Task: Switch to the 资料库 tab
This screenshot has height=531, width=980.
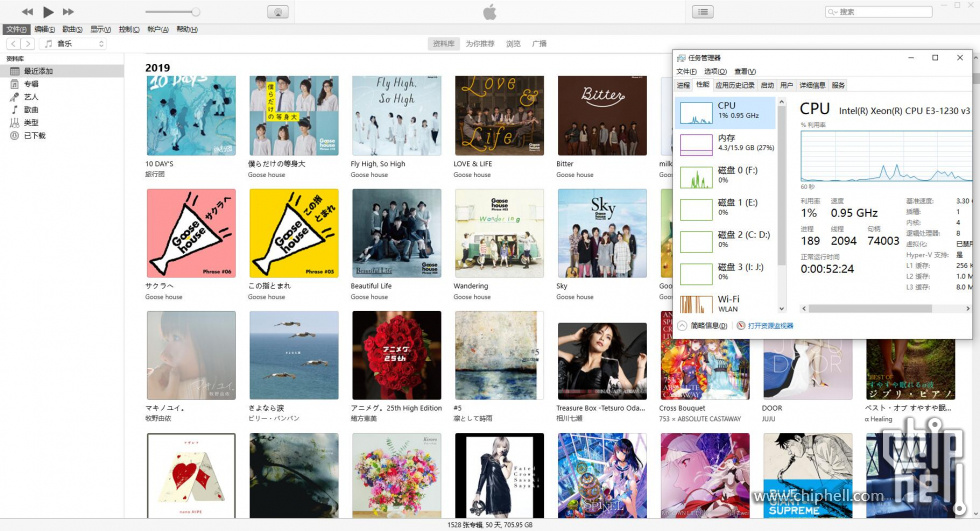Action: 444,44
